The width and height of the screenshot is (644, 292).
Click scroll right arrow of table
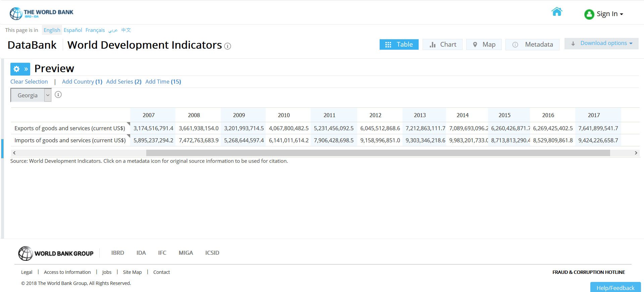[636, 153]
